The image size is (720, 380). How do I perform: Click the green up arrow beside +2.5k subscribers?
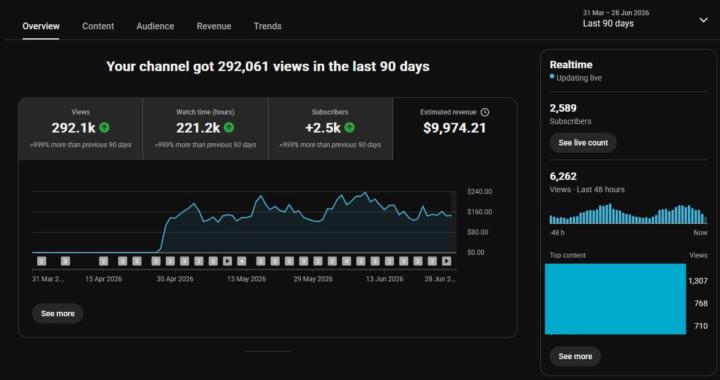[349, 128]
